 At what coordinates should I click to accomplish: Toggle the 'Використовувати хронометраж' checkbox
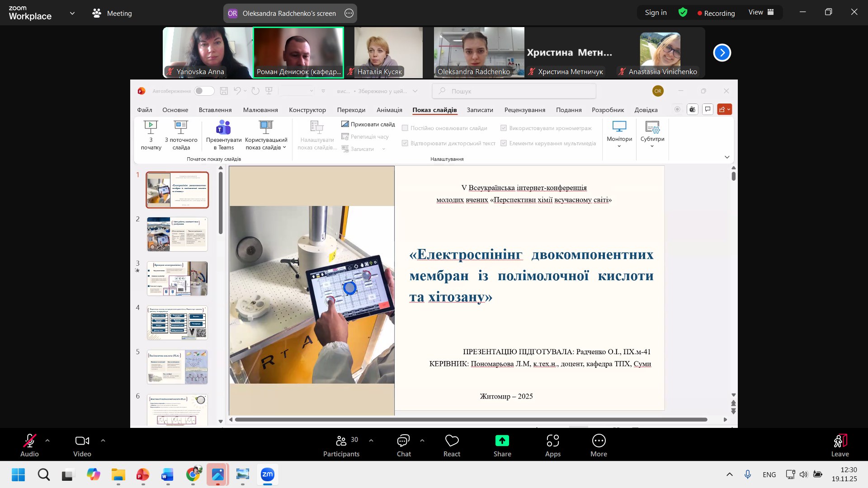(504, 128)
